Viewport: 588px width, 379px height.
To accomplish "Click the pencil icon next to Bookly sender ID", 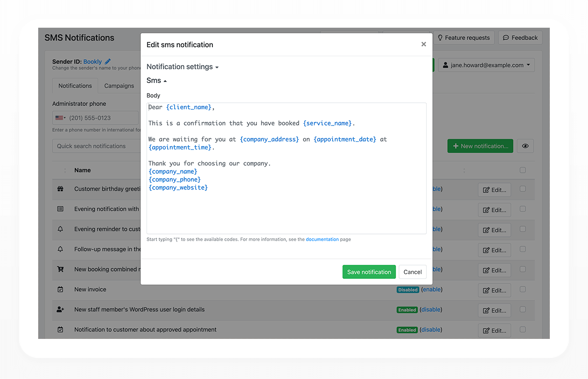I will tap(108, 62).
